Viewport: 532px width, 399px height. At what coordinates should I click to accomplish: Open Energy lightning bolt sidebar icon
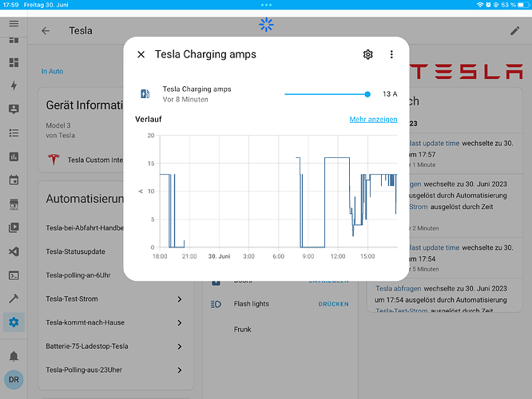tap(14, 85)
